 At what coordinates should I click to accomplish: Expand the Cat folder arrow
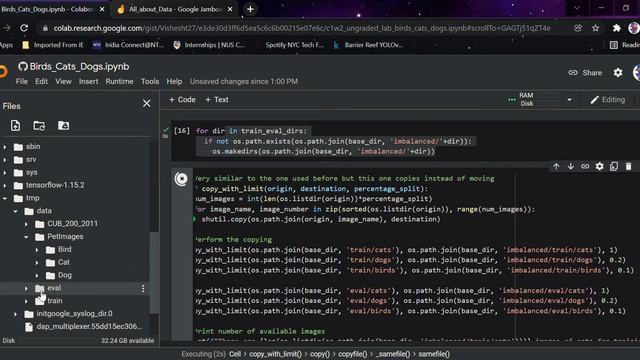point(37,262)
